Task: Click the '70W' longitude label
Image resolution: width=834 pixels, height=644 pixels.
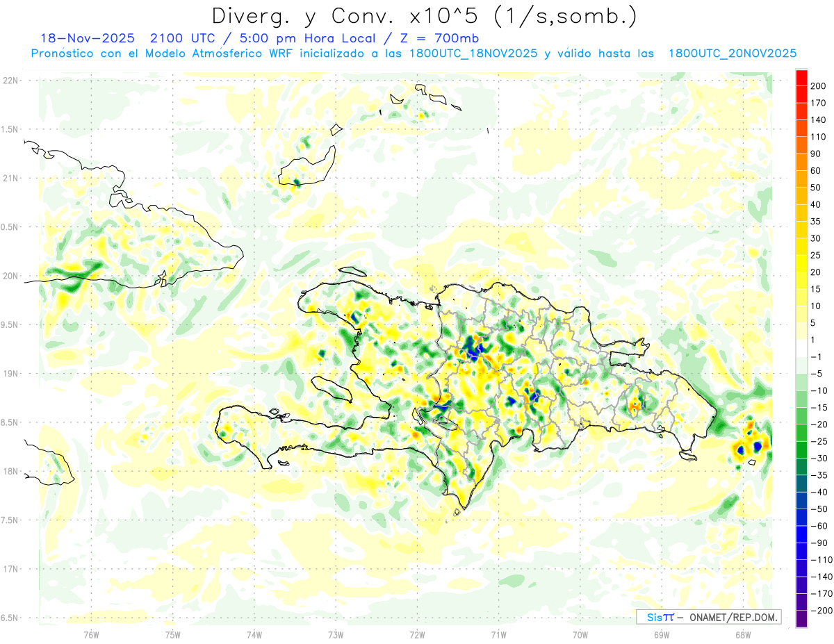Action: click(x=580, y=634)
